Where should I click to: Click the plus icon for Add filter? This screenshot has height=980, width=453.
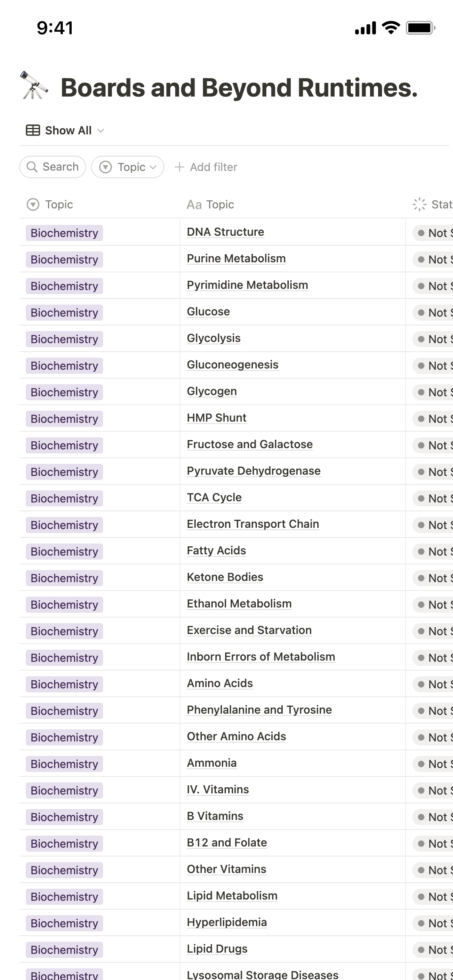pyautogui.click(x=179, y=167)
